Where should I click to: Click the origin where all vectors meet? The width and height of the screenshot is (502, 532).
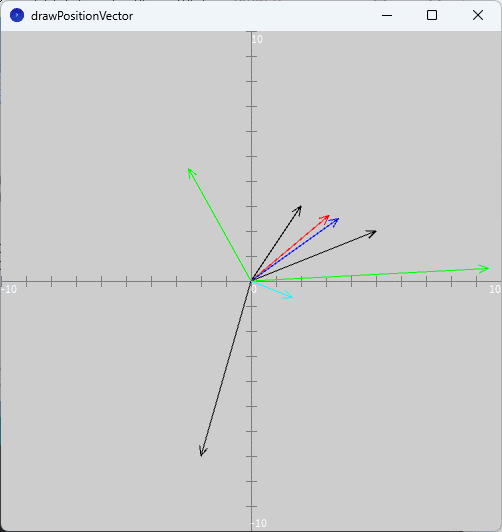(251, 281)
